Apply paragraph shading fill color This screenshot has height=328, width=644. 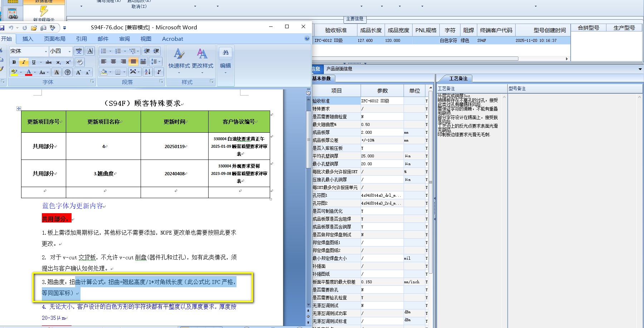click(x=104, y=72)
